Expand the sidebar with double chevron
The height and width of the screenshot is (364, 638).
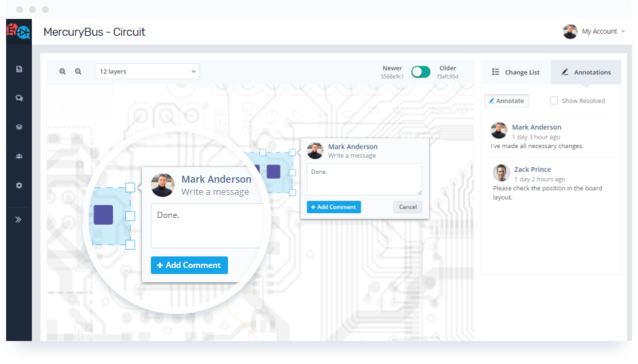click(x=18, y=220)
